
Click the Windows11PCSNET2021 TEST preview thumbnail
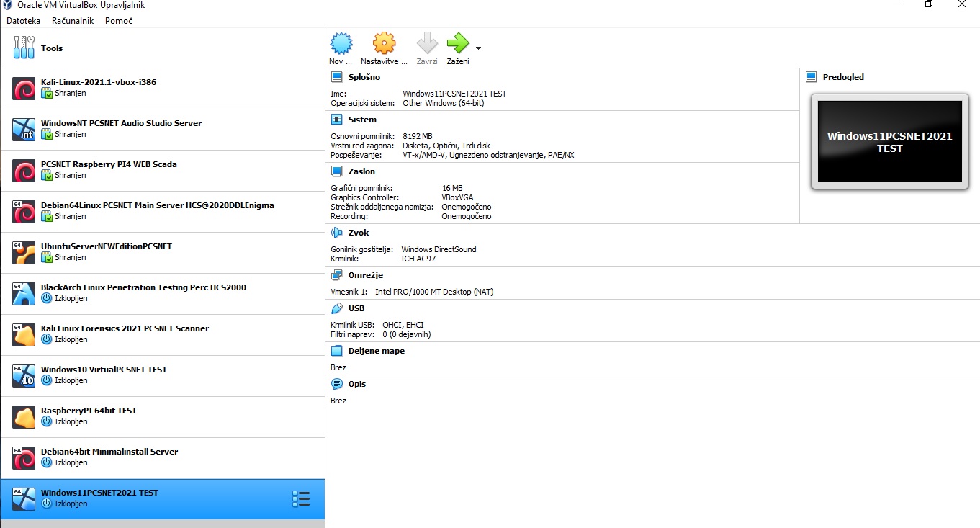click(890, 141)
